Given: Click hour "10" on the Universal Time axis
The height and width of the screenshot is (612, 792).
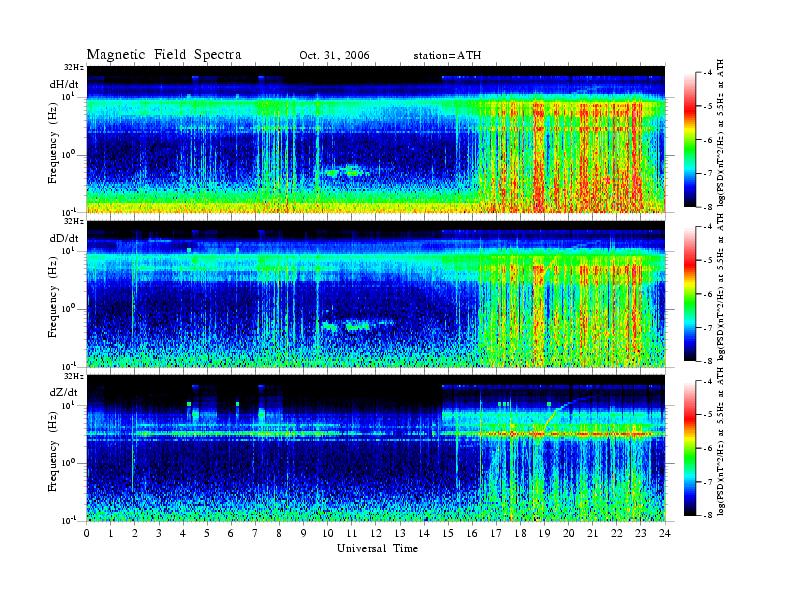Looking at the screenshot, I should tap(328, 533).
